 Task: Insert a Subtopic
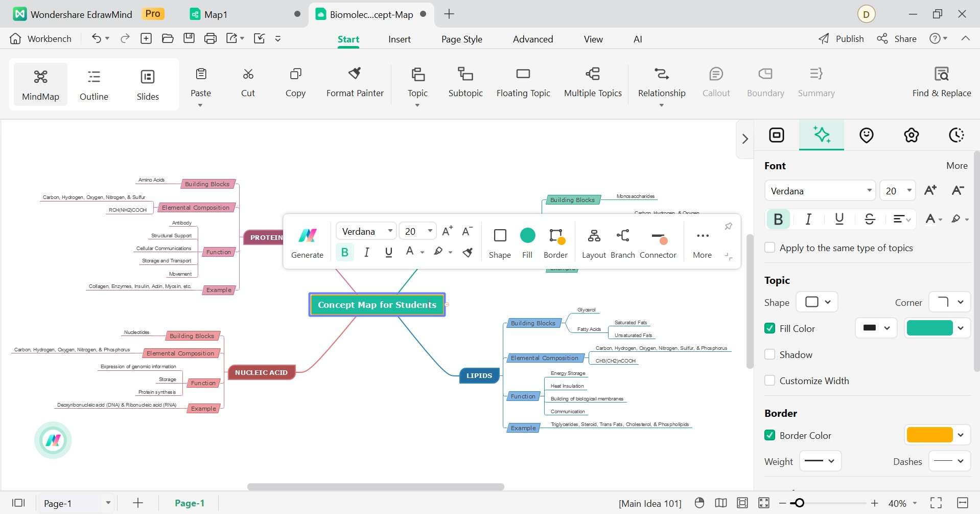465,83
